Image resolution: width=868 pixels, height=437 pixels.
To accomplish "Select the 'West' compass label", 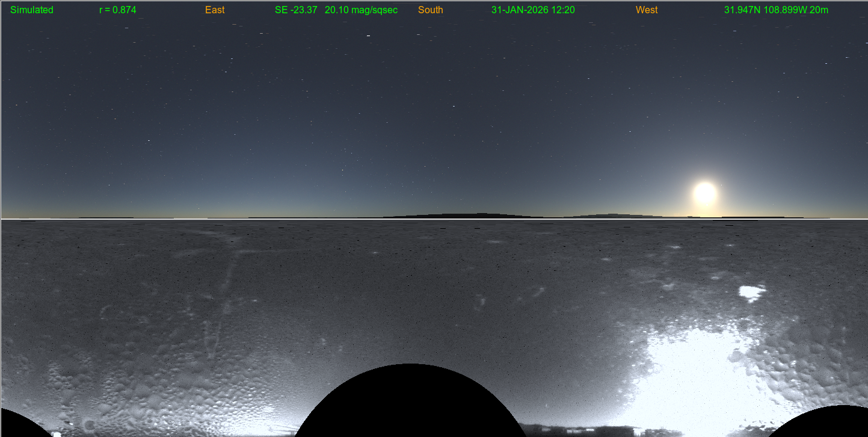I will click(647, 10).
